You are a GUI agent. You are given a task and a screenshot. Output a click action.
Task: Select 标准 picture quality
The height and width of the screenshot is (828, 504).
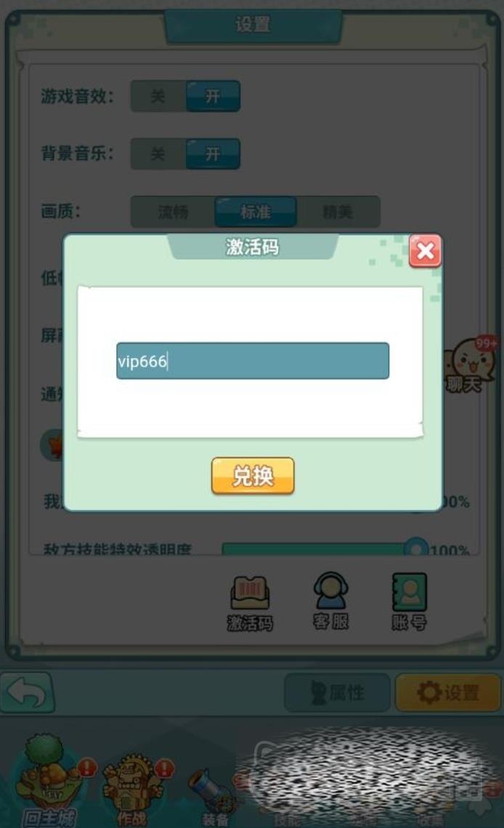pyautogui.click(x=256, y=212)
